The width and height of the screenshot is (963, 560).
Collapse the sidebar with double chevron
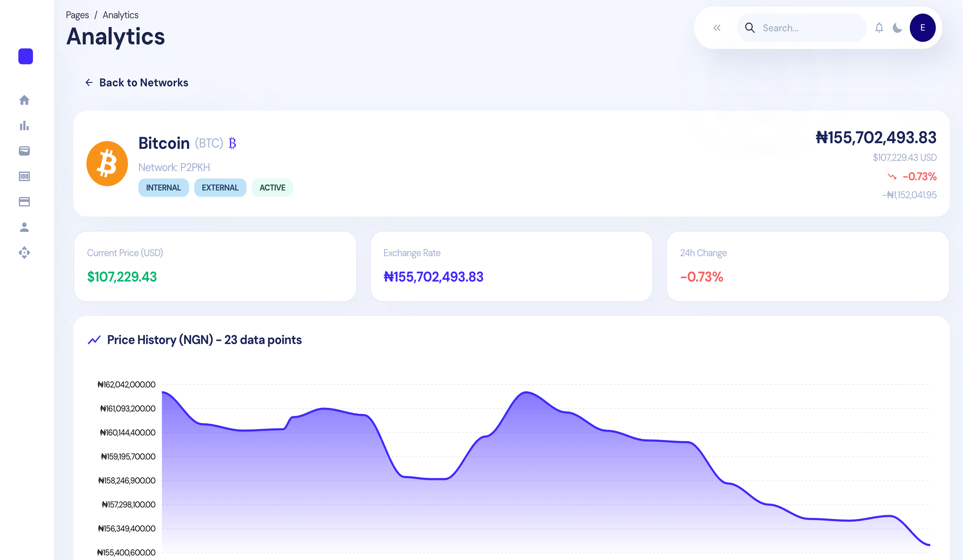point(717,28)
